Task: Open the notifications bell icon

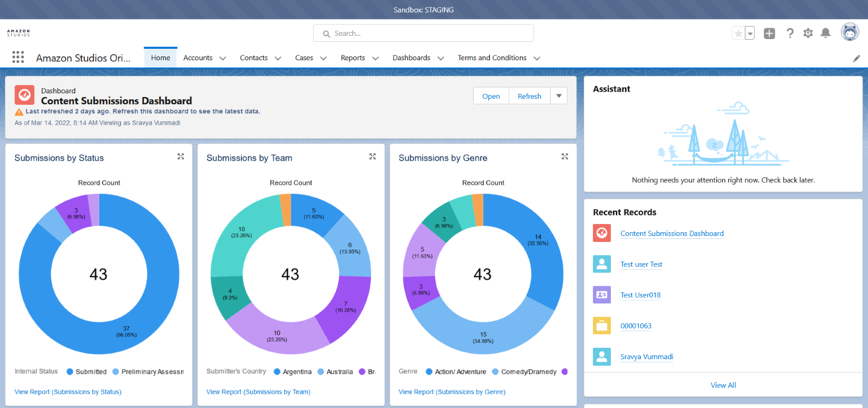Action: coord(826,33)
